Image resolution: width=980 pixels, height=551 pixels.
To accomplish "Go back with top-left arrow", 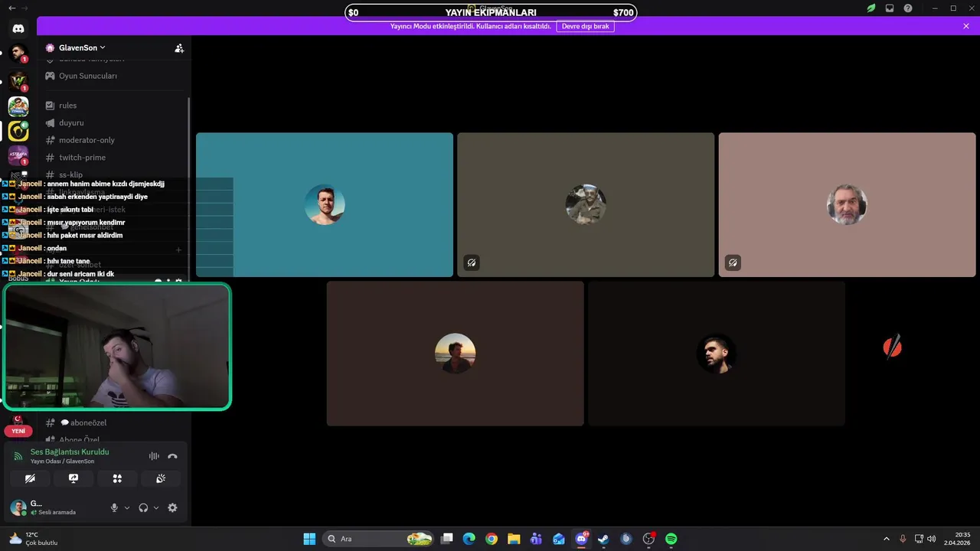I will pos(11,8).
